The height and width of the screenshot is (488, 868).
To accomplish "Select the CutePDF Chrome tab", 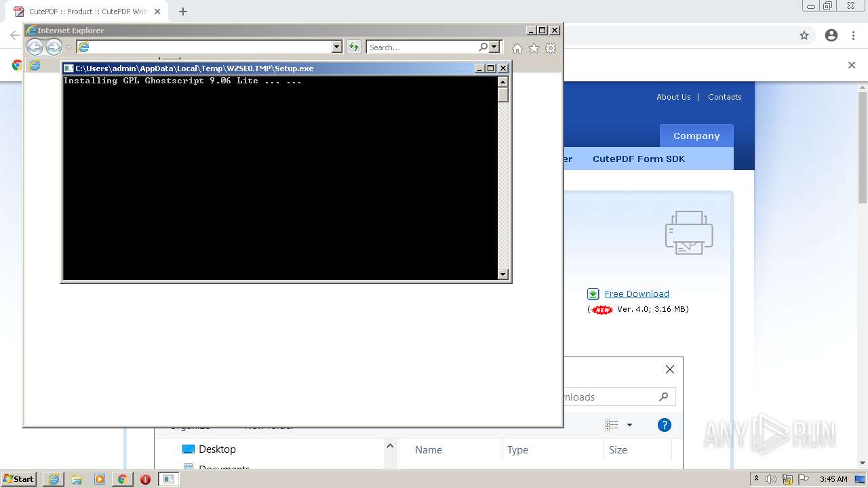I will tap(87, 12).
